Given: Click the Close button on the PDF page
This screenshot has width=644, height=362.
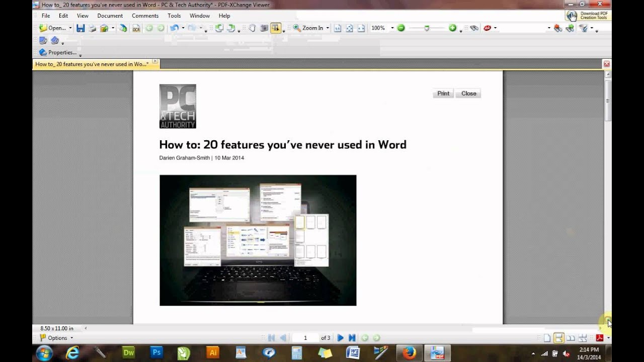Looking at the screenshot, I should [x=468, y=94].
